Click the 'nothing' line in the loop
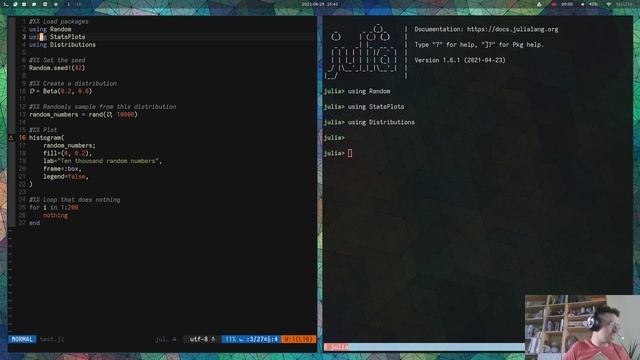 (x=56, y=215)
